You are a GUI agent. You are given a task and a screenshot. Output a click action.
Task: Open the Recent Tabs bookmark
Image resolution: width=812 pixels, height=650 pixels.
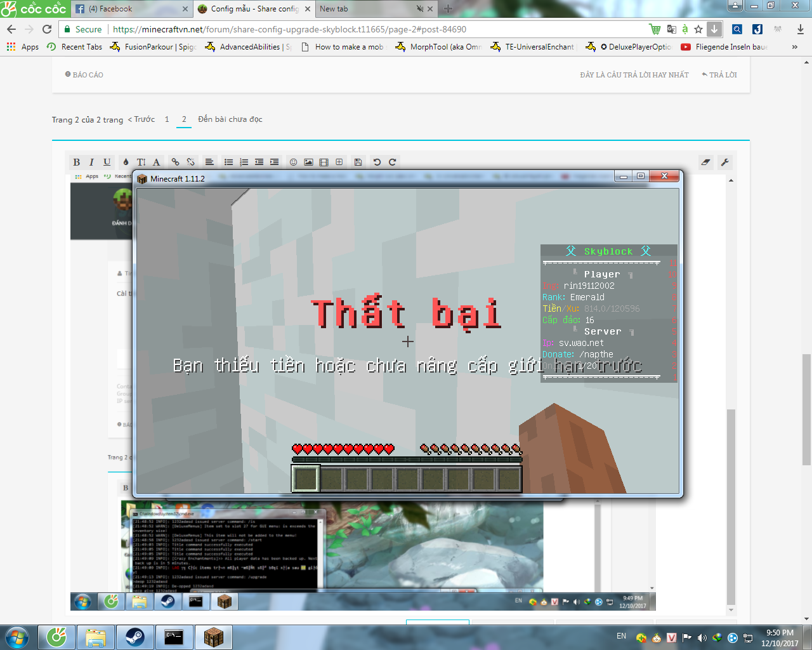click(x=74, y=47)
